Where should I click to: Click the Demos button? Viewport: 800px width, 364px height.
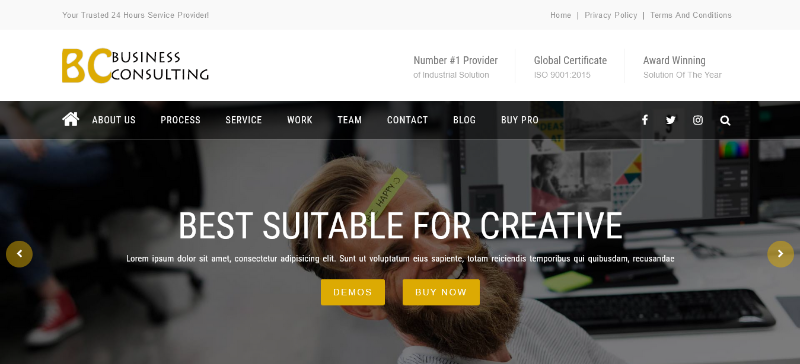pos(353,293)
